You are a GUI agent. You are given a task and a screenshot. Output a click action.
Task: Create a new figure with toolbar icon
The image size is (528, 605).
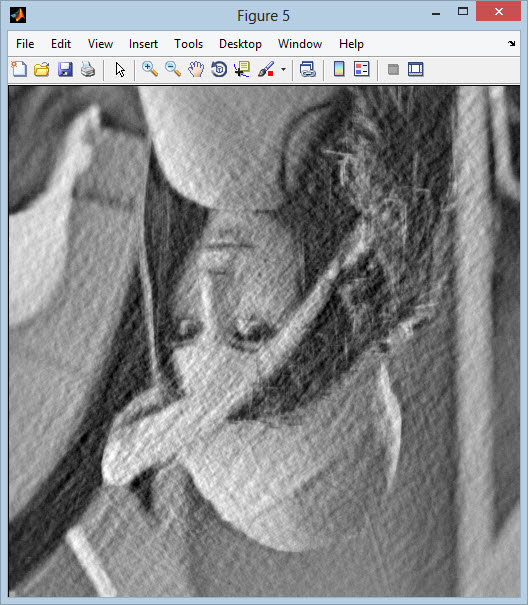(19, 69)
